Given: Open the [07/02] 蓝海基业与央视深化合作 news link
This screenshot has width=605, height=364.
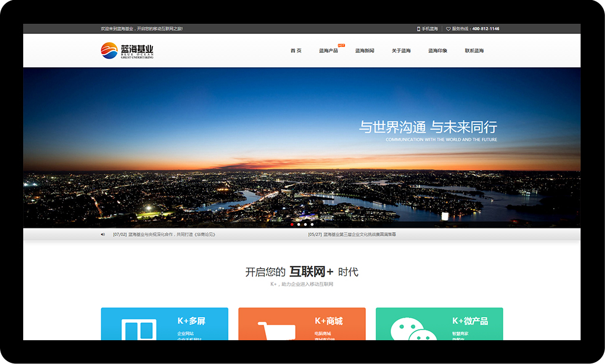Looking at the screenshot, I should click(x=164, y=234).
